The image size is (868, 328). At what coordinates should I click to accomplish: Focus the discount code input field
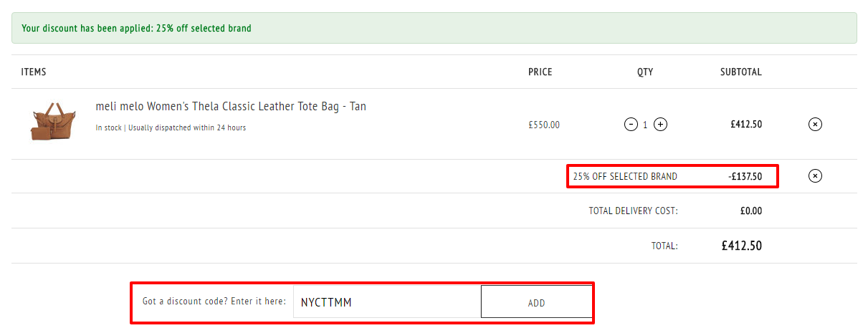tap(387, 302)
